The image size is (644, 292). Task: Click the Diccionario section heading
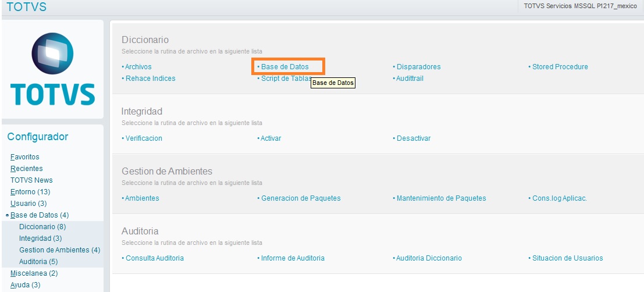(x=145, y=40)
